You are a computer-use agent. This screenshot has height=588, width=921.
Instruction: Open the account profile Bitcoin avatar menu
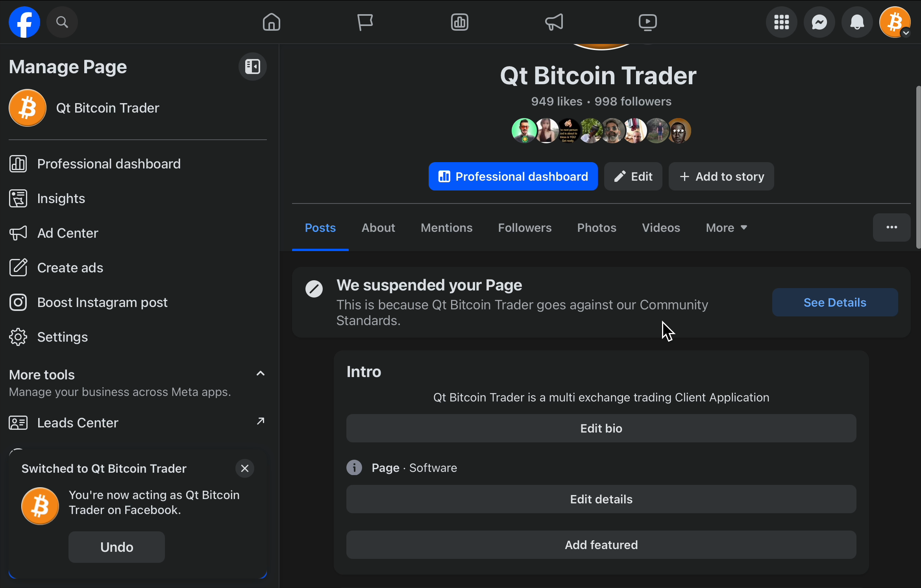tap(895, 22)
